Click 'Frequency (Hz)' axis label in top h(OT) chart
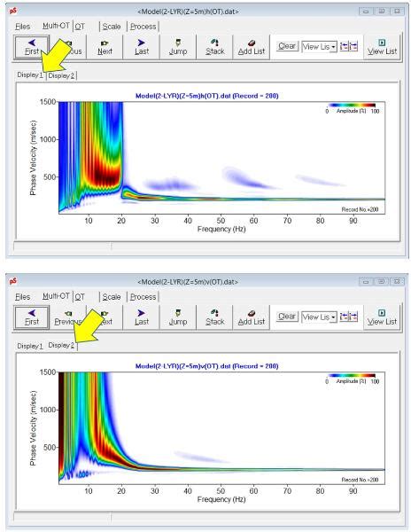The image size is (411, 532). coord(221,229)
